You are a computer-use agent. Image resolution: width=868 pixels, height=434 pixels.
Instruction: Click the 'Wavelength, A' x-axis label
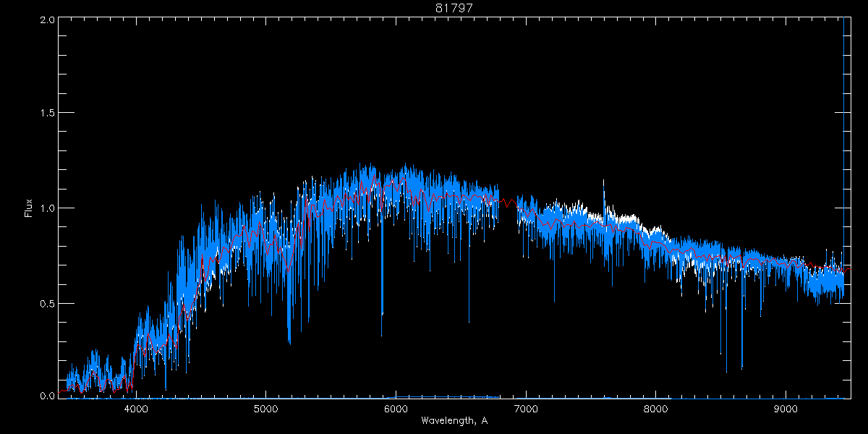pyautogui.click(x=454, y=420)
